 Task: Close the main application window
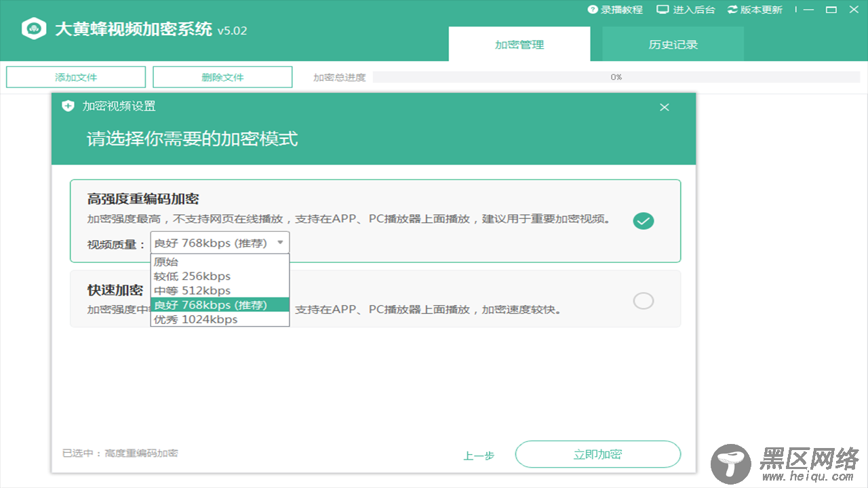[854, 9]
